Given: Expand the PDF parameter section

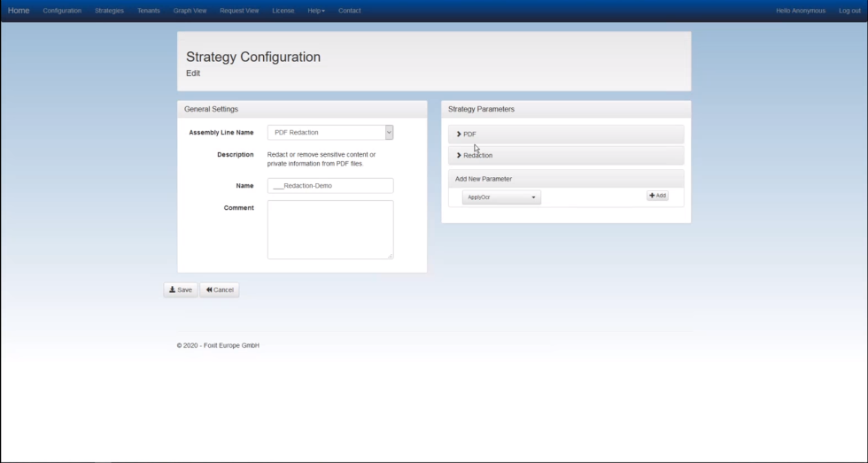Looking at the screenshot, I should coord(469,135).
